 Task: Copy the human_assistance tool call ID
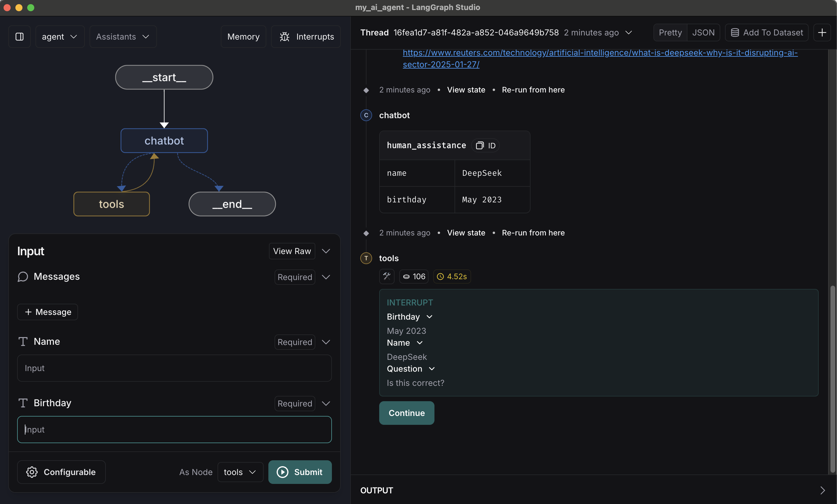(485, 145)
